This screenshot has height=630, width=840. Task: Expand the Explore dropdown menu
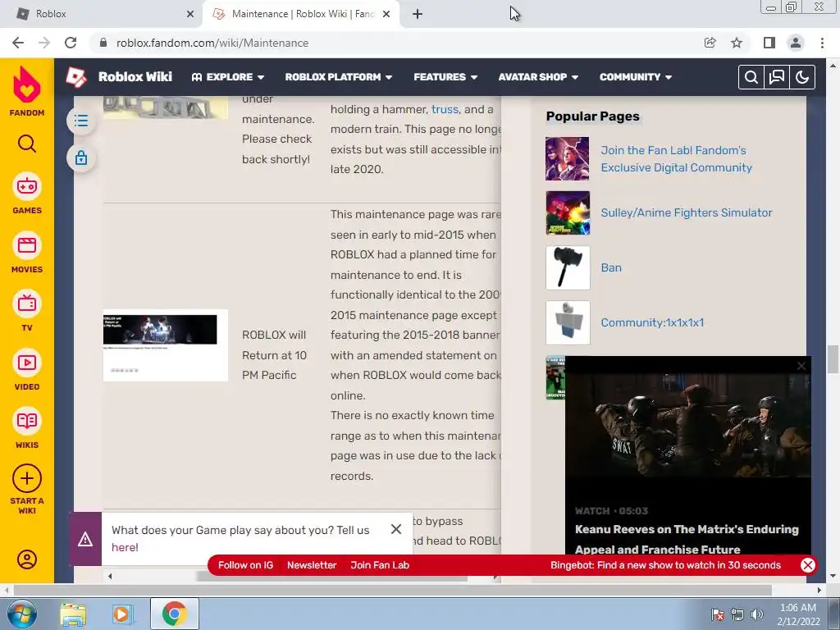point(228,77)
